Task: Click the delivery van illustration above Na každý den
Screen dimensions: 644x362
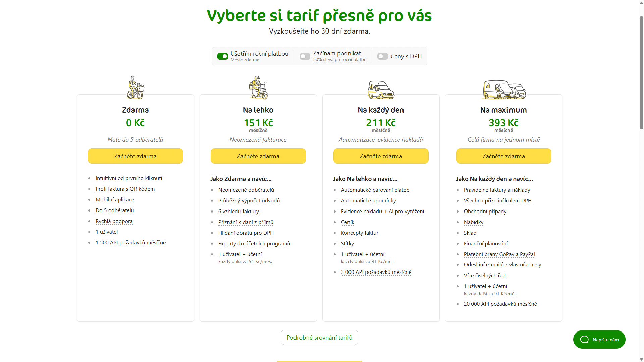Action: pos(381,89)
